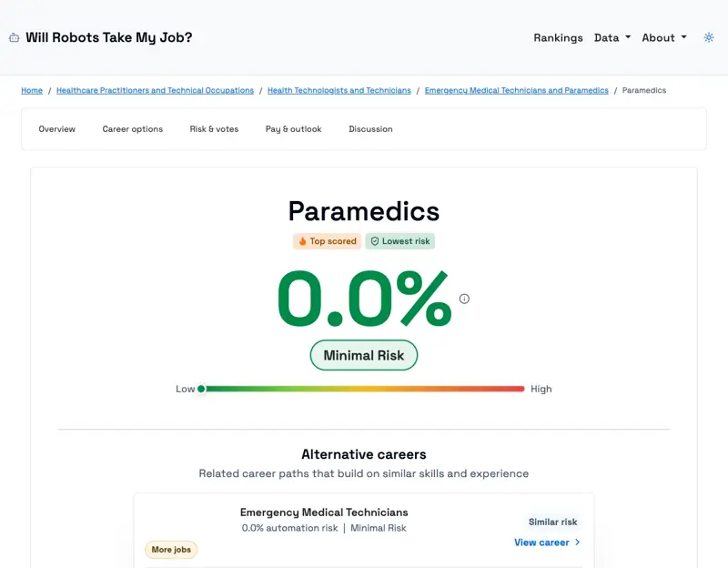728x568 pixels.
Task: Click the Lowest risk badge
Action: click(399, 241)
